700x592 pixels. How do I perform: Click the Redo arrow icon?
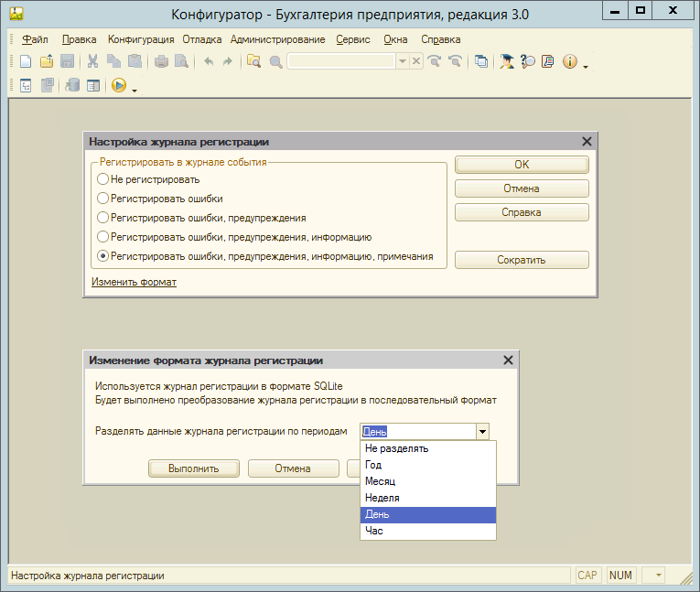point(228,61)
